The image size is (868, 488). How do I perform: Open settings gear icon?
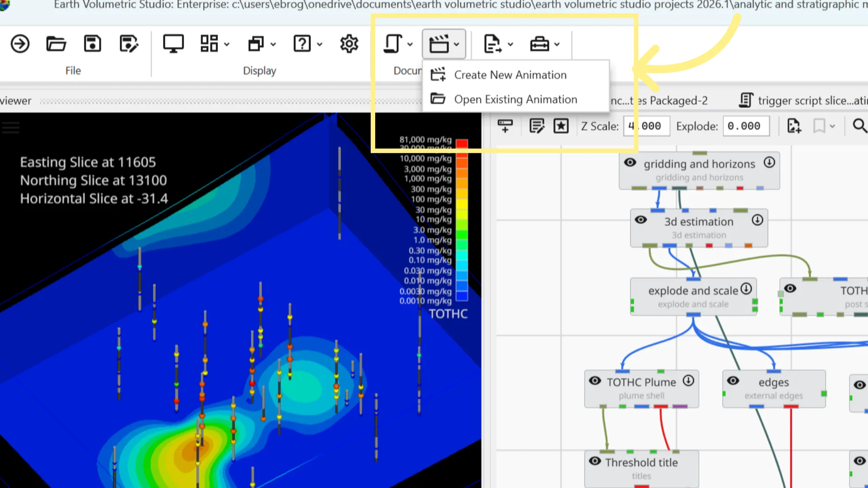[349, 44]
